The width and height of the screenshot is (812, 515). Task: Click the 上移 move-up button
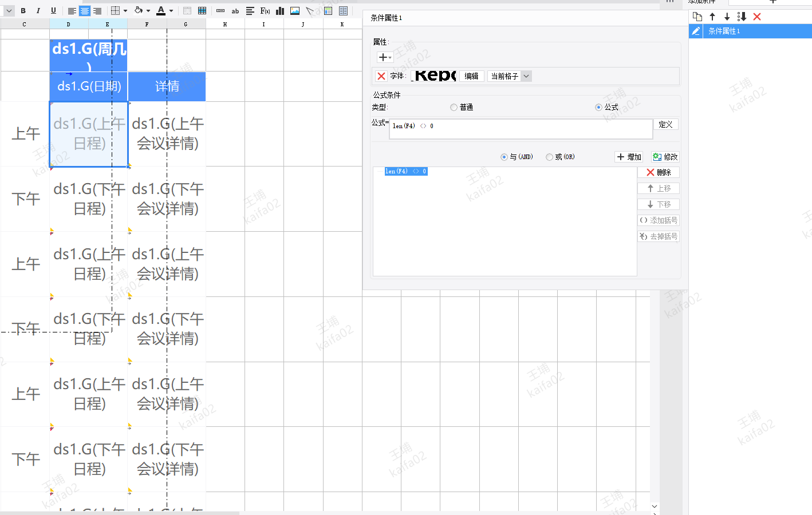point(659,188)
